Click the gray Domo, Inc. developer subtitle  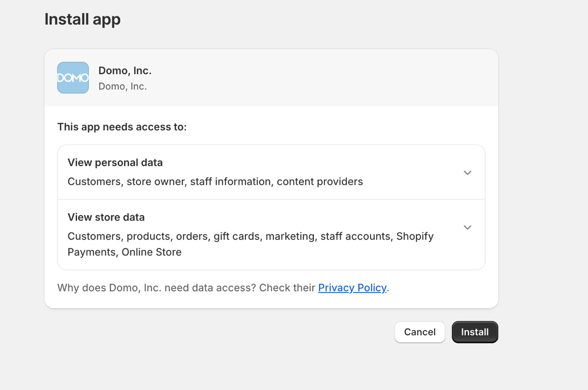coord(122,87)
